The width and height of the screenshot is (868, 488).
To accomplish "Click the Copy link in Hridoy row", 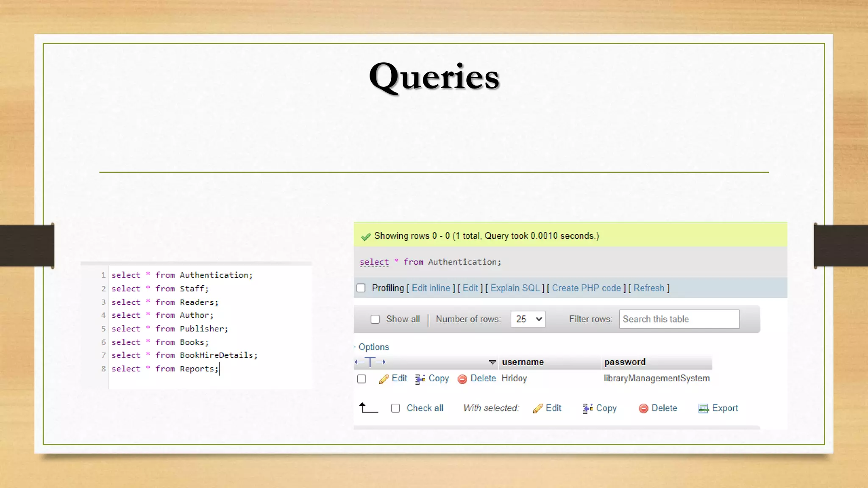I will [x=439, y=378].
